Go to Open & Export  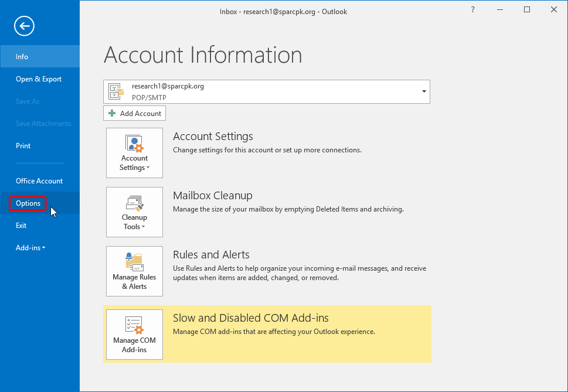39,79
